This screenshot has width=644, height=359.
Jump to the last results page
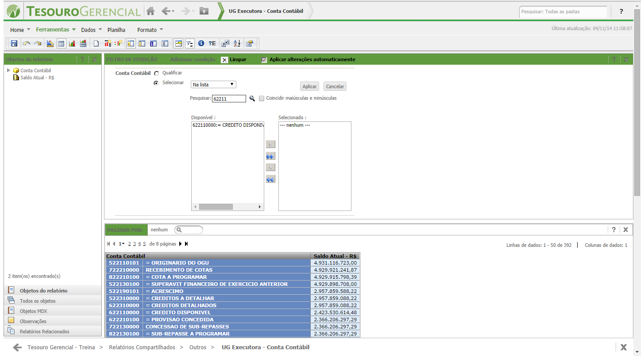[x=186, y=244]
